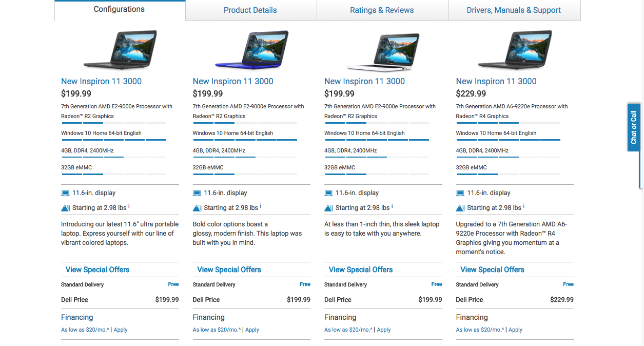Click the $229.99 price under the laptop title
This screenshot has width=644, height=346.
point(471,93)
